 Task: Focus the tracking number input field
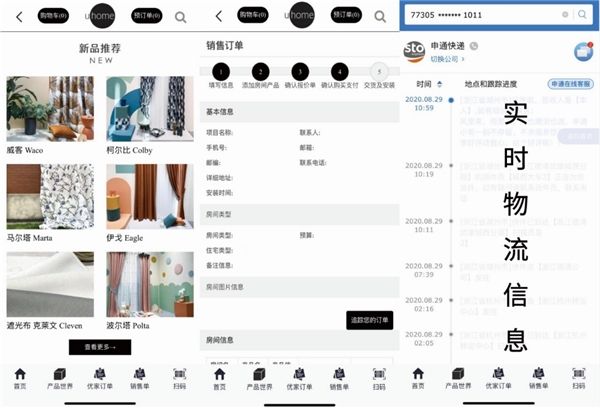tap(480, 15)
